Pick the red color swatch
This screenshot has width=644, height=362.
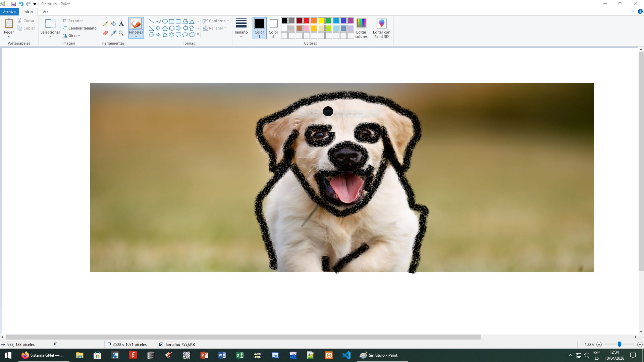[x=307, y=21]
